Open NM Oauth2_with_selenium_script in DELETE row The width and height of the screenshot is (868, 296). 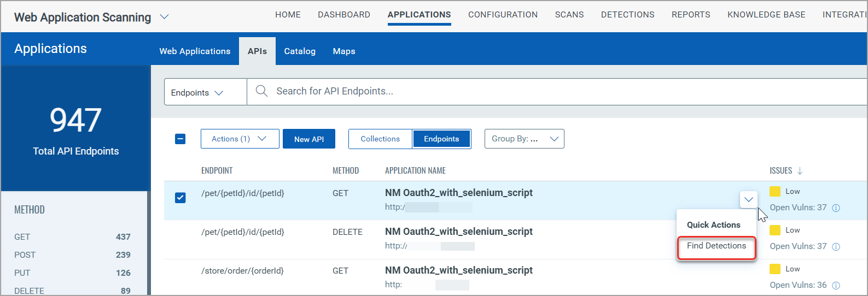459,232
